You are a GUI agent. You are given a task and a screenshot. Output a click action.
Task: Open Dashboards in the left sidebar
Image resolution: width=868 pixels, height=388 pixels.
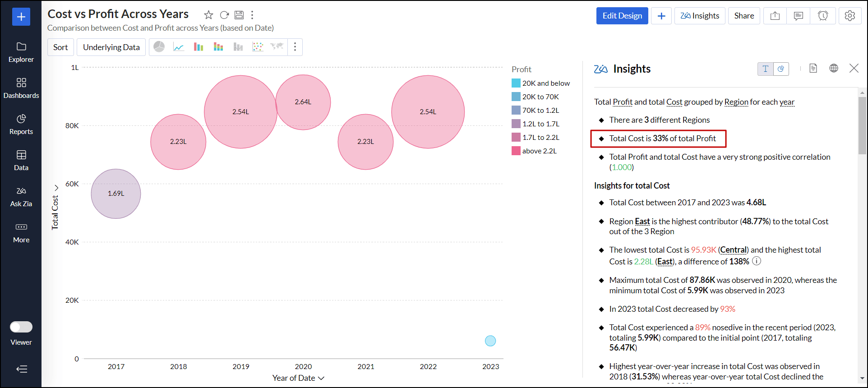click(x=21, y=88)
